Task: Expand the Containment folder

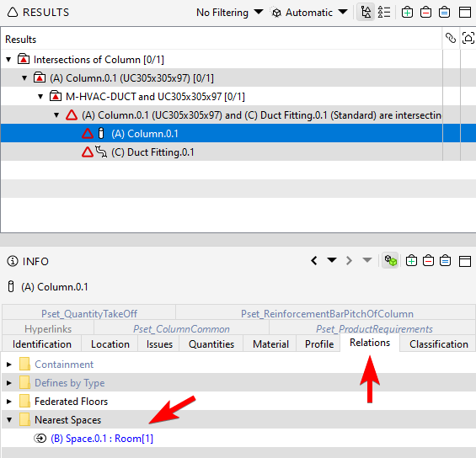Action: [x=8, y=364]
